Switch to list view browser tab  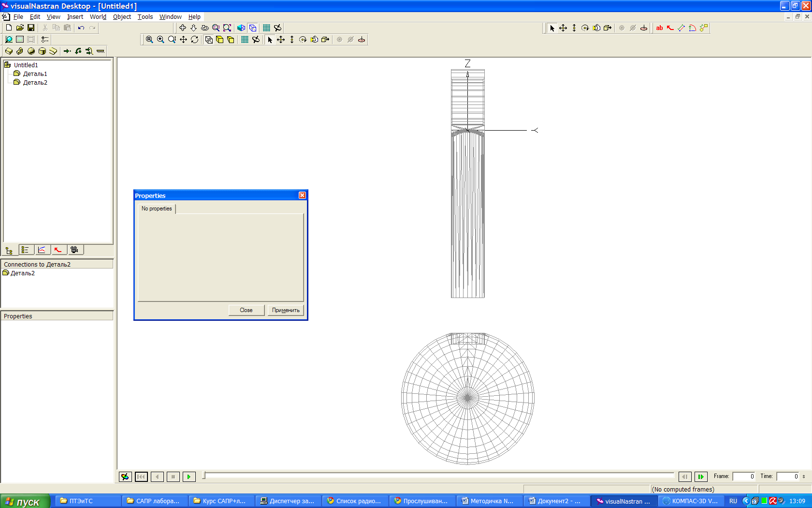click(x=26, y=250)
